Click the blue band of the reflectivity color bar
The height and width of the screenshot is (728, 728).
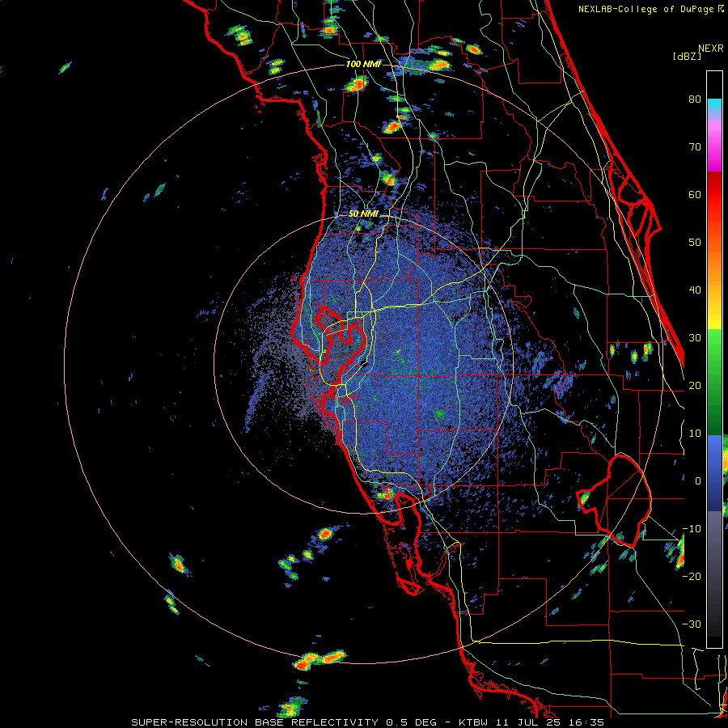point(714,472)
